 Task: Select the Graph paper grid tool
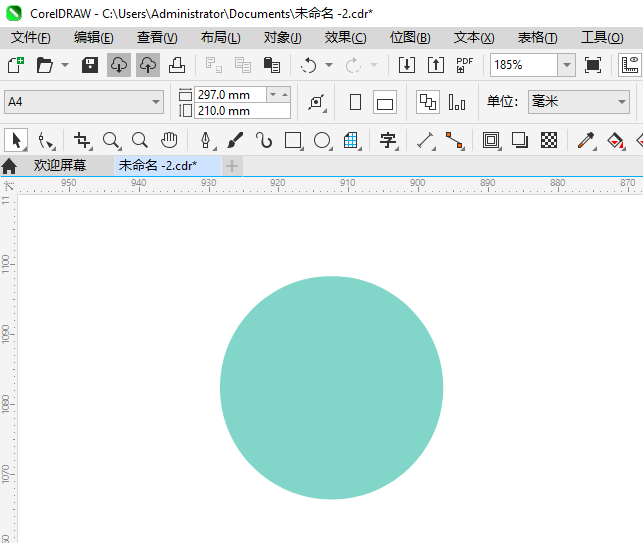(351, 140)
